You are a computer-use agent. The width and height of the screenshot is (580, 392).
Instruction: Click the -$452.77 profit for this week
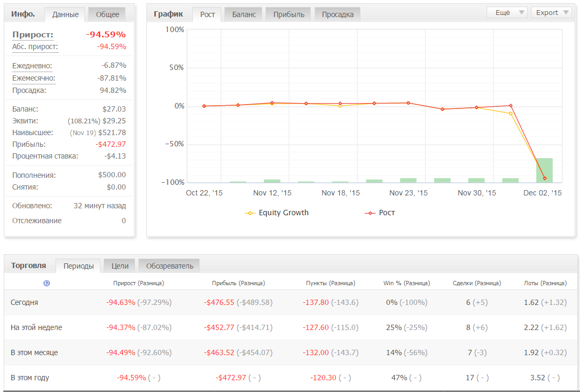click(x=219, y=328)
